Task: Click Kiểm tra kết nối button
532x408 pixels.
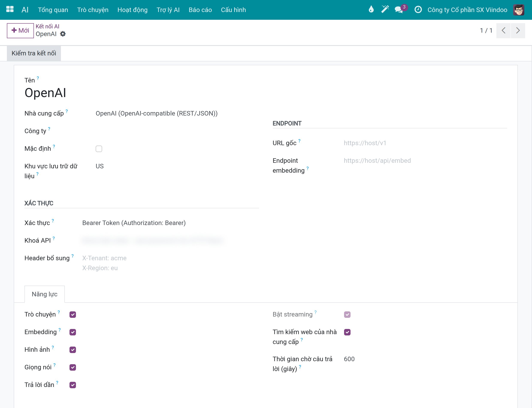Action: [34, 53]
